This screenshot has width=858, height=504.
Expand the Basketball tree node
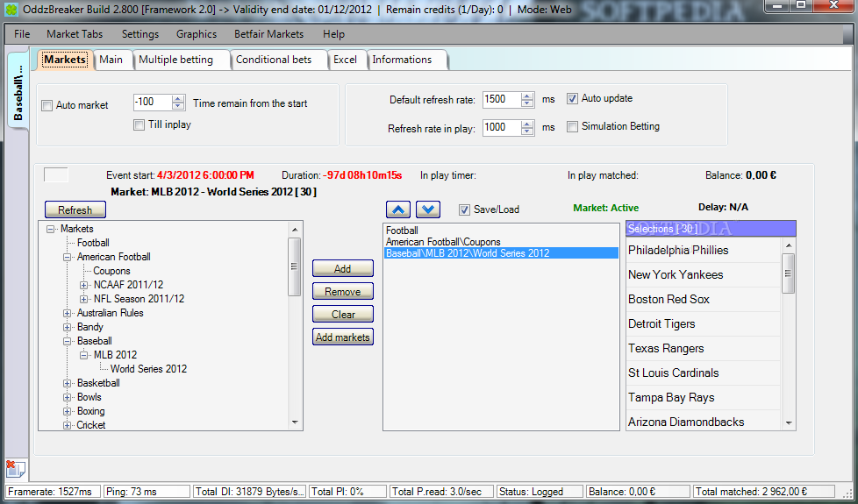67,383
